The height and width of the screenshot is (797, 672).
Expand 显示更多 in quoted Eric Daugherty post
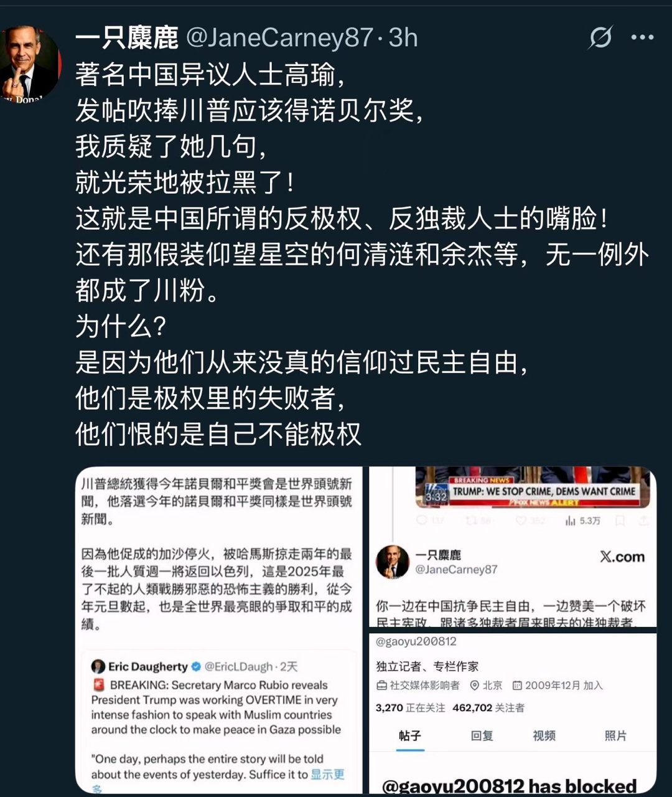(x=327, y=775)
